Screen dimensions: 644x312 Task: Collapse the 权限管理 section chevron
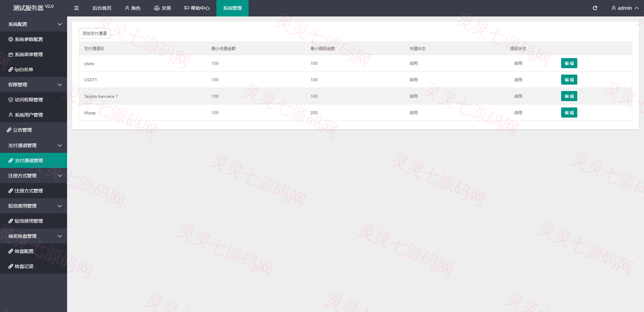pos(60,85)
